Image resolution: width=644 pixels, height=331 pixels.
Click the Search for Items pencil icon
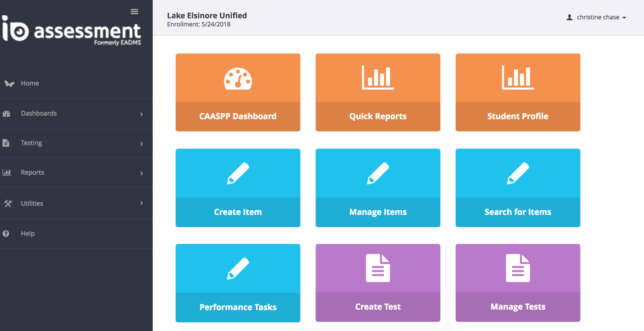tap(518, 173)
